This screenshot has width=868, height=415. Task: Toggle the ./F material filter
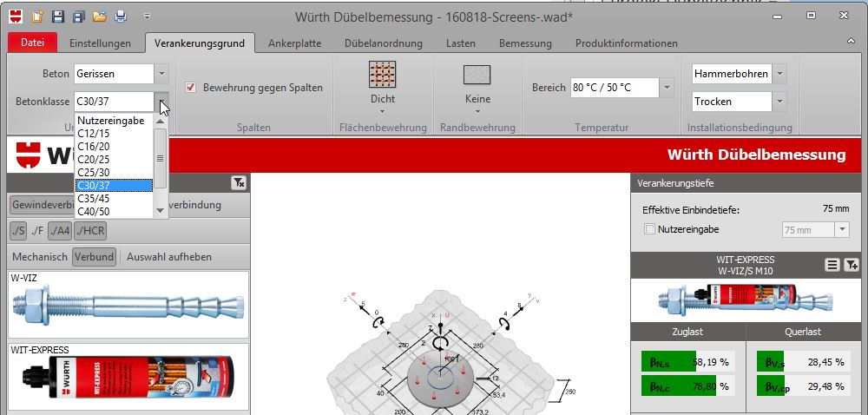37,231
